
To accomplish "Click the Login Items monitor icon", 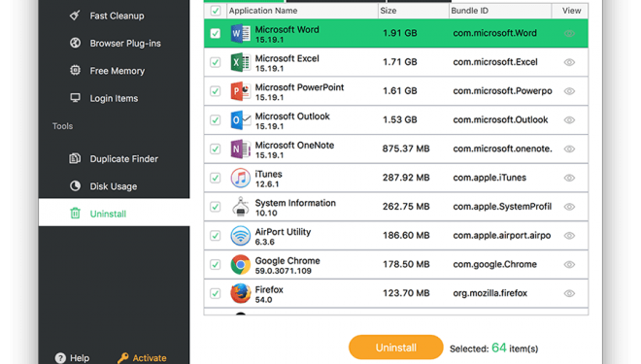I will pyautogui.click(x=75, y=98).
